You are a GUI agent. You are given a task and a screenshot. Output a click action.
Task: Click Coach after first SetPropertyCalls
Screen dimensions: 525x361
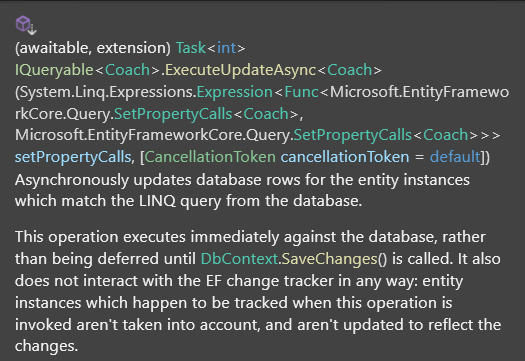pyautogui.click(x=266, y=114)
